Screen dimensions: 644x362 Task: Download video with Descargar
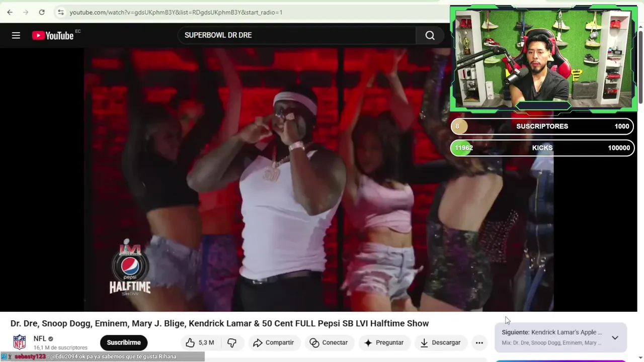pos(440,342)
